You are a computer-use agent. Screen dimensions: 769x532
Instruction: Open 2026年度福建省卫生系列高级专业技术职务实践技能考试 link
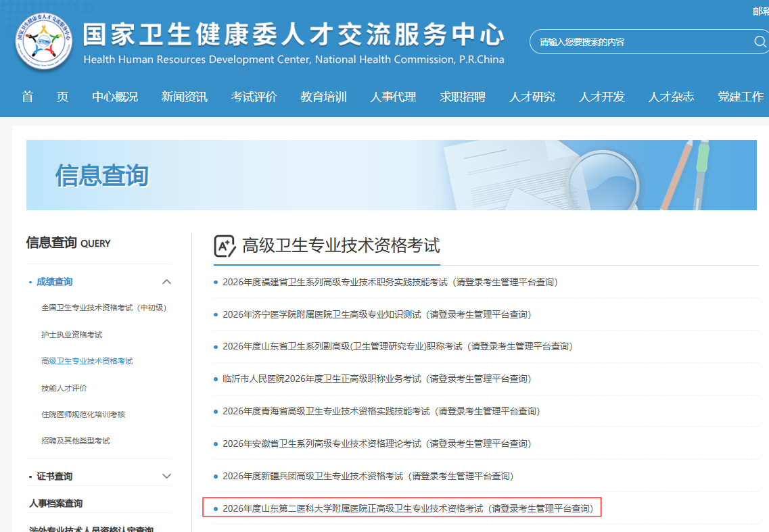pyautogui.click(x=390, y=282)
